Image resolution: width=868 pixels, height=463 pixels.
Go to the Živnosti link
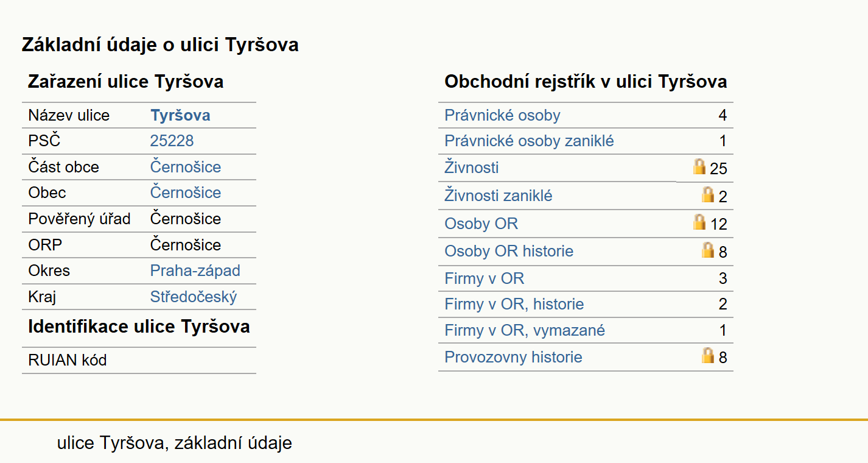pyautogui.click(x=472, y=168)
